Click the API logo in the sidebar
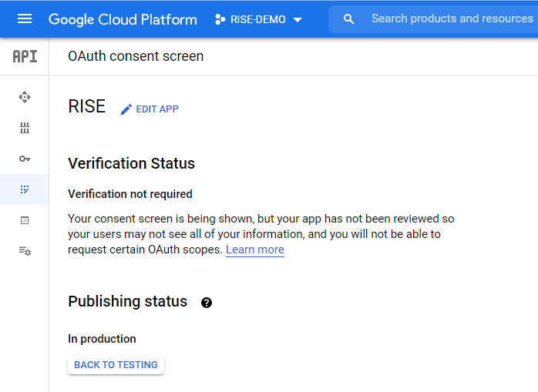This screenshot has height=392, width=538. tap(25, 56)
